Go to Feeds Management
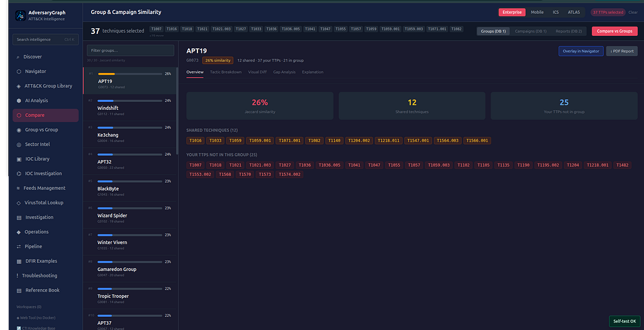 click(45, 188)
